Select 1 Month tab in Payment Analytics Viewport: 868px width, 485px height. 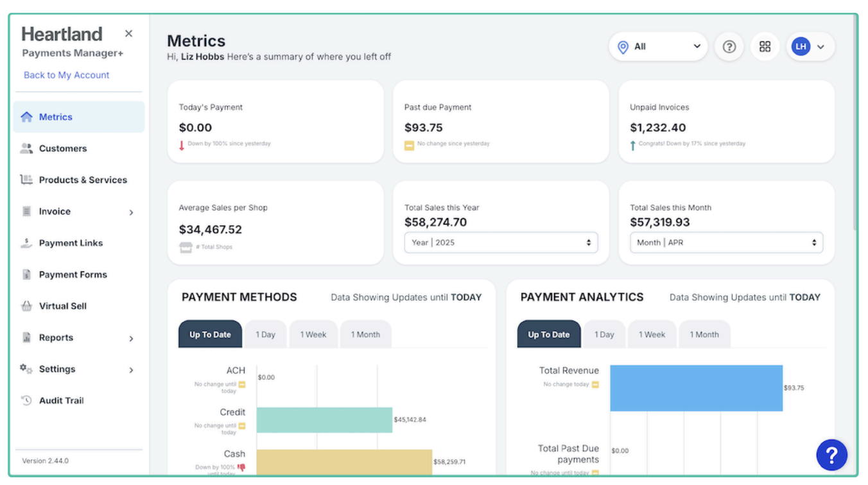[x=704, y=334]
